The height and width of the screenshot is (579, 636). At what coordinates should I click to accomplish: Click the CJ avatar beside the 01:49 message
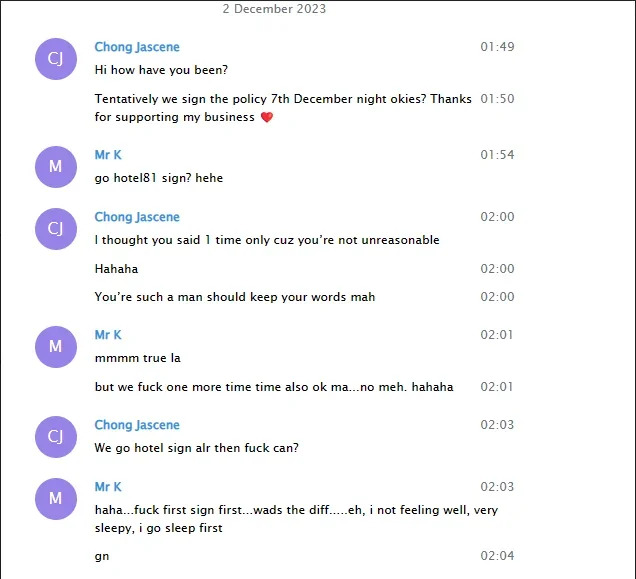[x=55, y=59]
